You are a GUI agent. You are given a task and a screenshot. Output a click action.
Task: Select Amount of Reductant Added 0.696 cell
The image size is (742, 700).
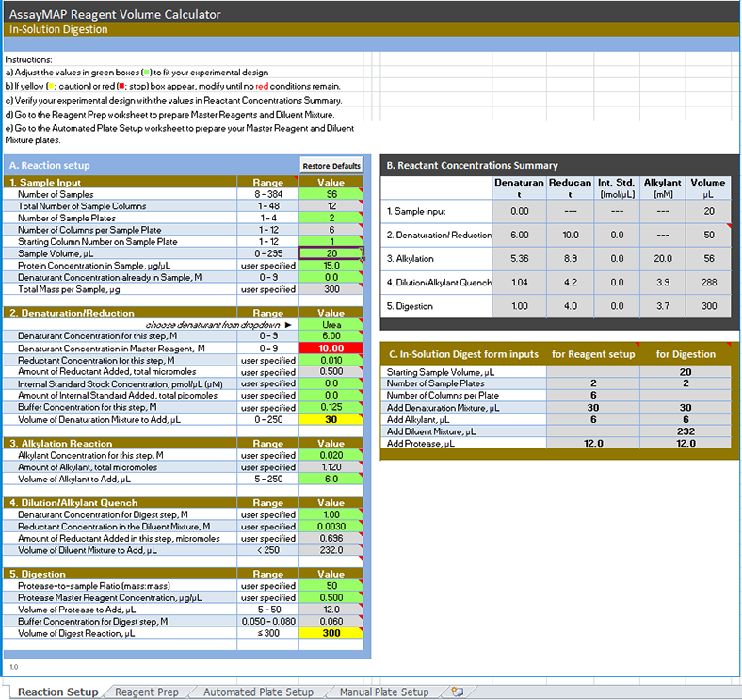click(x=331, y=538)
